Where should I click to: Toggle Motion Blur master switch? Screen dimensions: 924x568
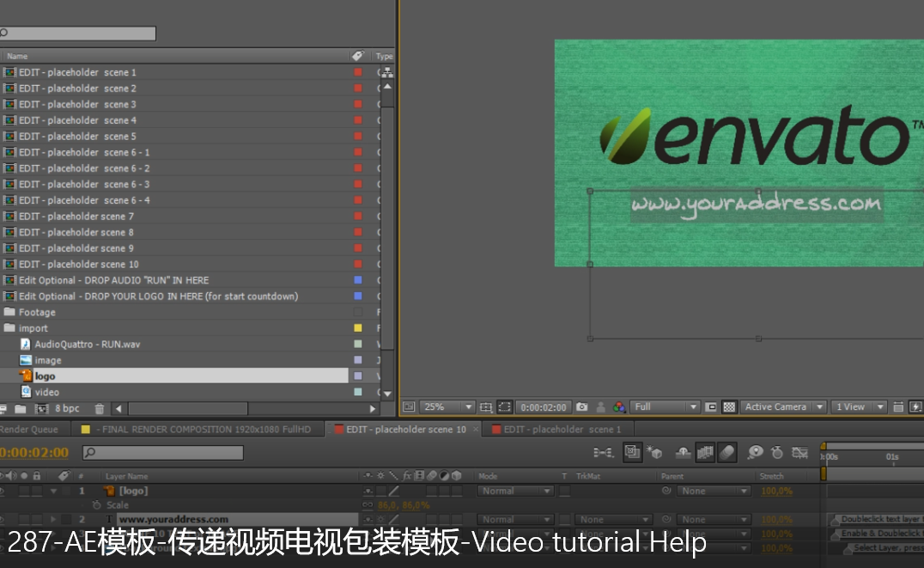(727, 452)
